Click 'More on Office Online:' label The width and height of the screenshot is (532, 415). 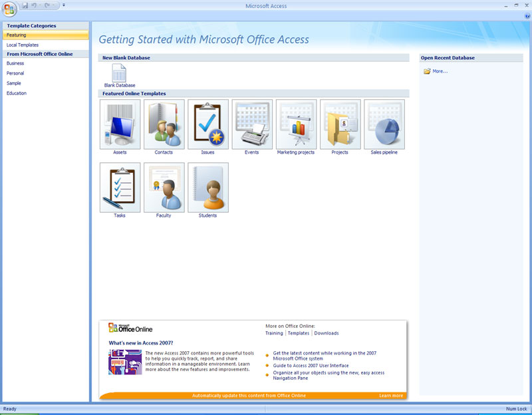pyautogui.click(x=290, y=326)
